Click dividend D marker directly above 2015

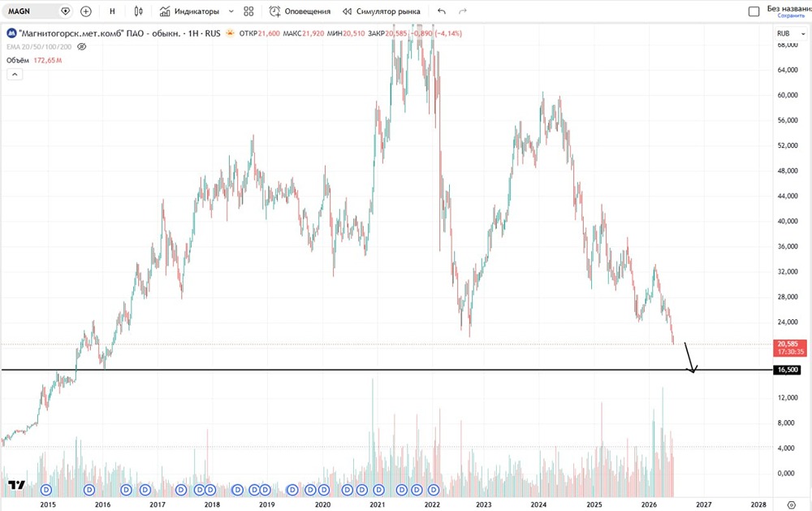[46, 489]
